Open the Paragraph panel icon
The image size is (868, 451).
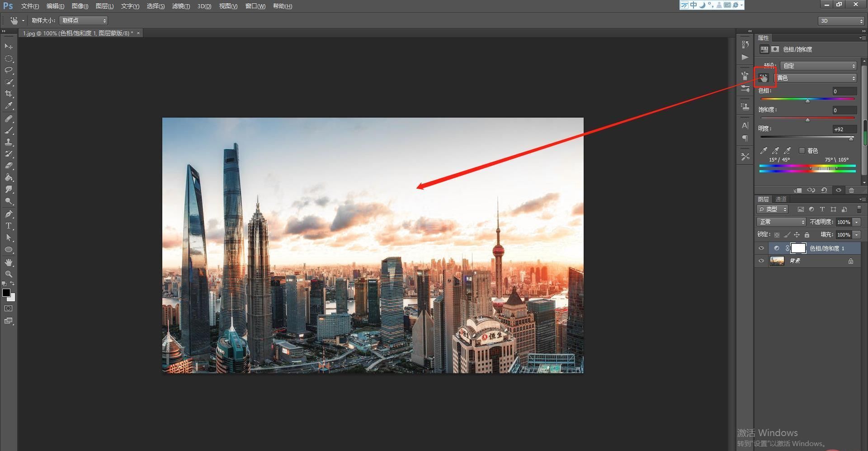click(x=745, y=138)
